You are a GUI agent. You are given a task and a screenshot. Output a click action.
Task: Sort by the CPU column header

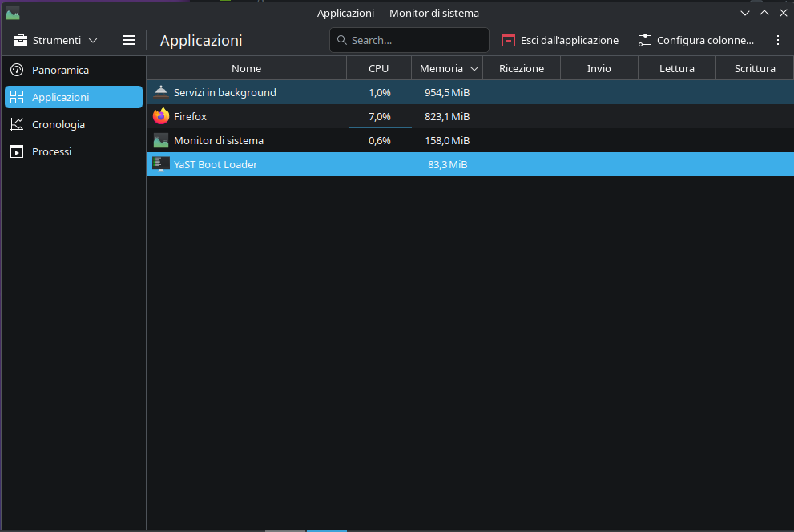[378, 69]
